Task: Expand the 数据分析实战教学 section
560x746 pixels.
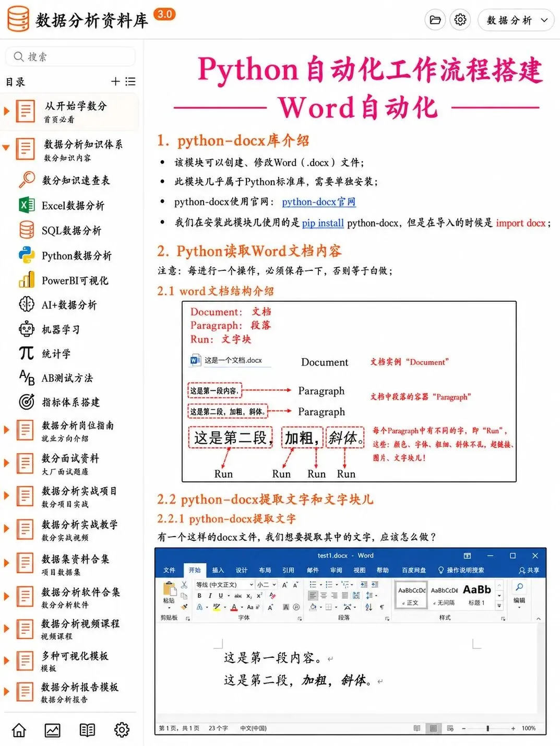Action: (x=7, y=529)
